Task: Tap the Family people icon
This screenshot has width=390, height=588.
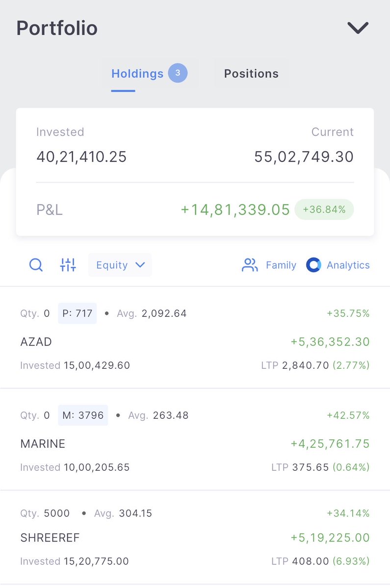Action: (x=250, y=265)
